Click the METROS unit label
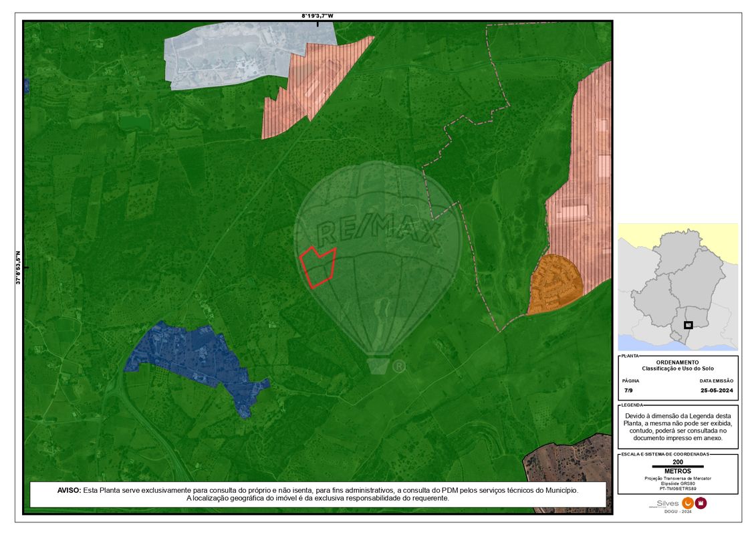This screenshot has height=535, width=756. (678, 471)
